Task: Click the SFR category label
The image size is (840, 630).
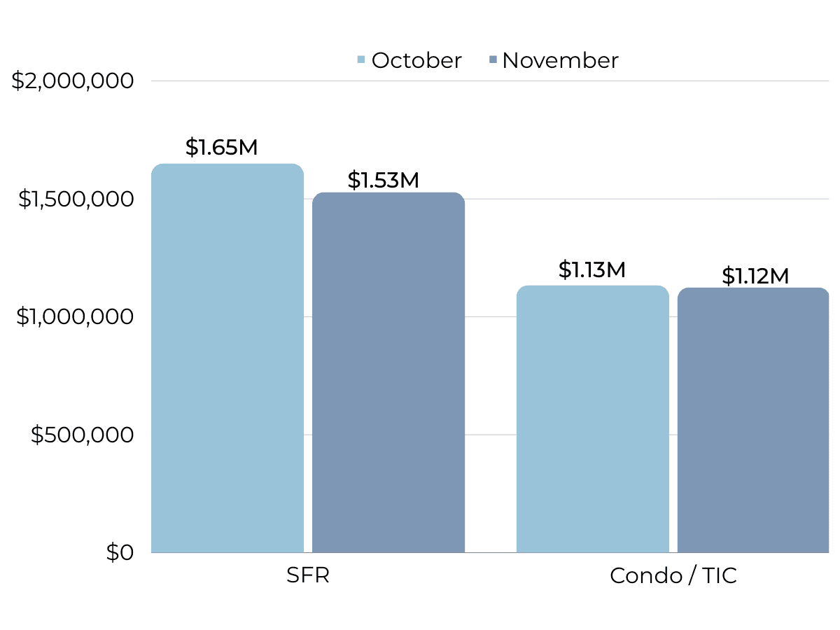Action: 308,575
